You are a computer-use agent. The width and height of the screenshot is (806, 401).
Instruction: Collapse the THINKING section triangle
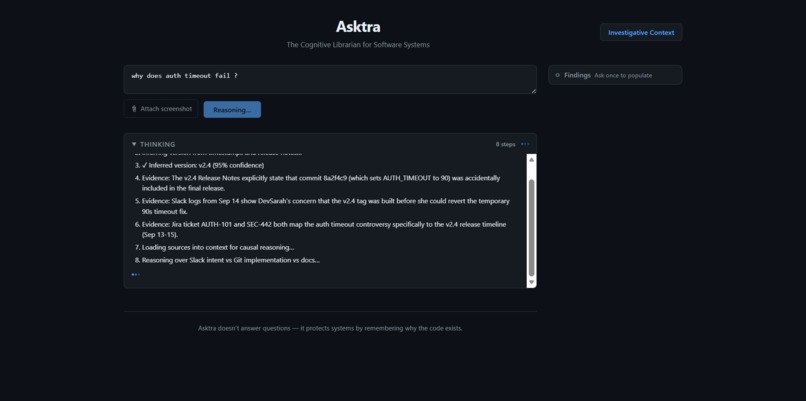tap(134, 144)
